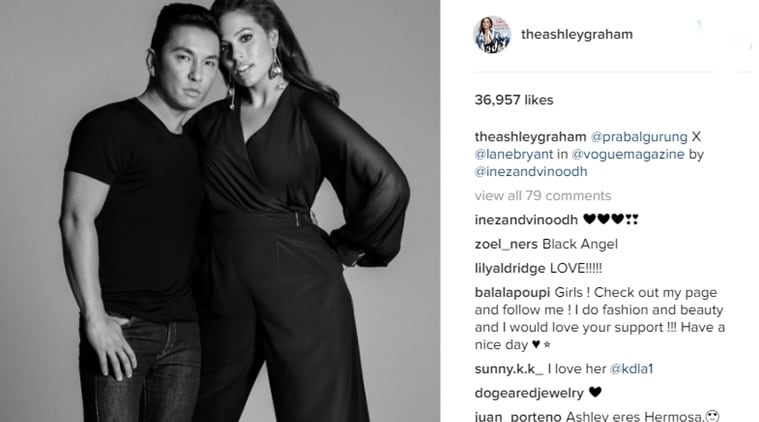
Task: Click the 36,957 likes count
Action: [x=514, y=100]
